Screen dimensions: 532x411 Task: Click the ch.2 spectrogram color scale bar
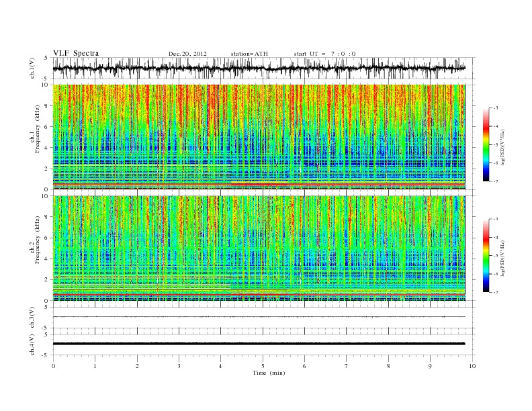[x=486, y=255]
